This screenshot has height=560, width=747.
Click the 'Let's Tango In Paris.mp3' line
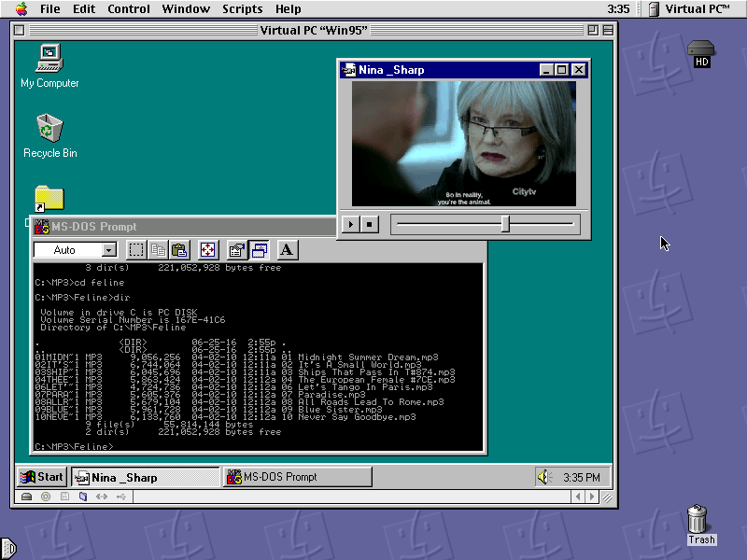pos(234,387)
